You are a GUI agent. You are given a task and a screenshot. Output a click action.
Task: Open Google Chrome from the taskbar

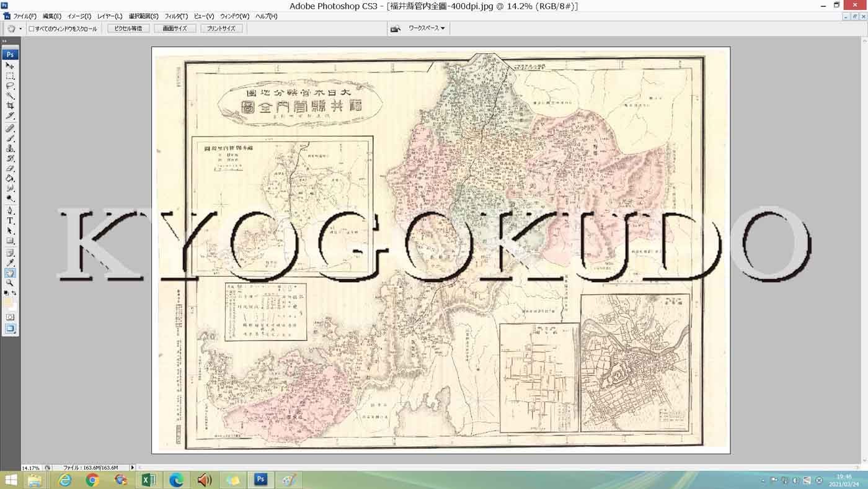tap(92, 480)
